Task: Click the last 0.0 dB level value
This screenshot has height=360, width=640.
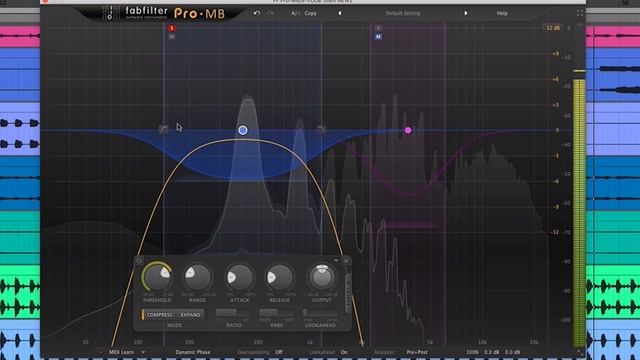Action: click(513, 352)
